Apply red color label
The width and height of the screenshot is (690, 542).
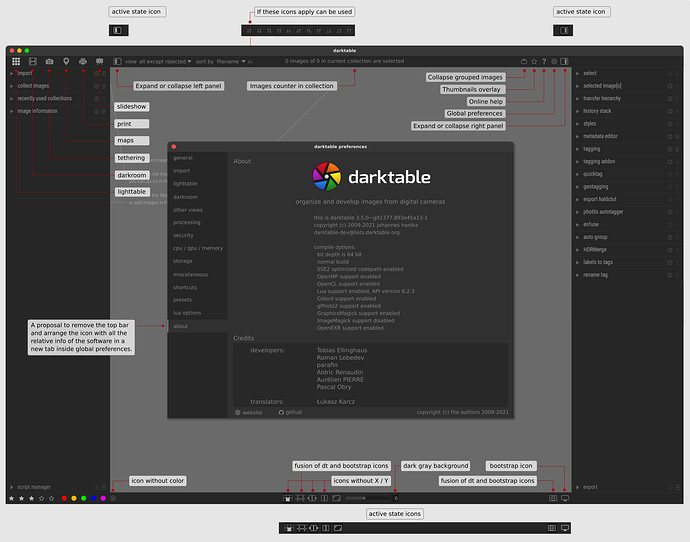click(x=64, y=498)
